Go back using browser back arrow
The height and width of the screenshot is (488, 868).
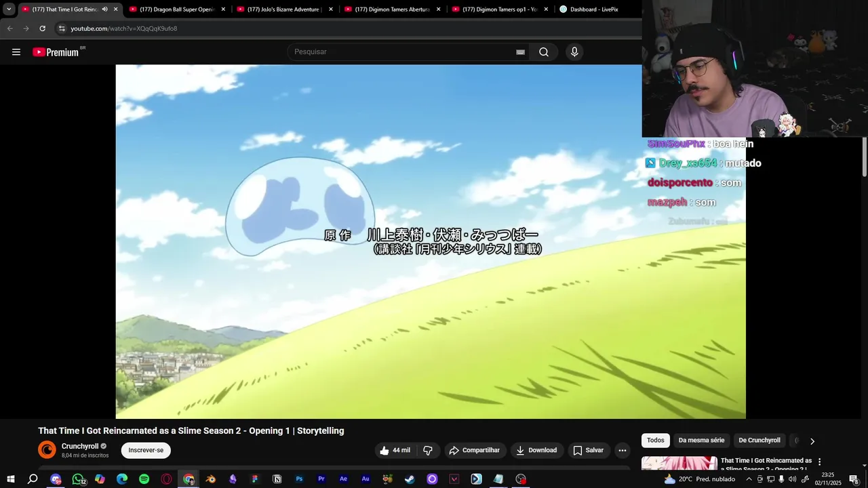(x=9, y=28)
